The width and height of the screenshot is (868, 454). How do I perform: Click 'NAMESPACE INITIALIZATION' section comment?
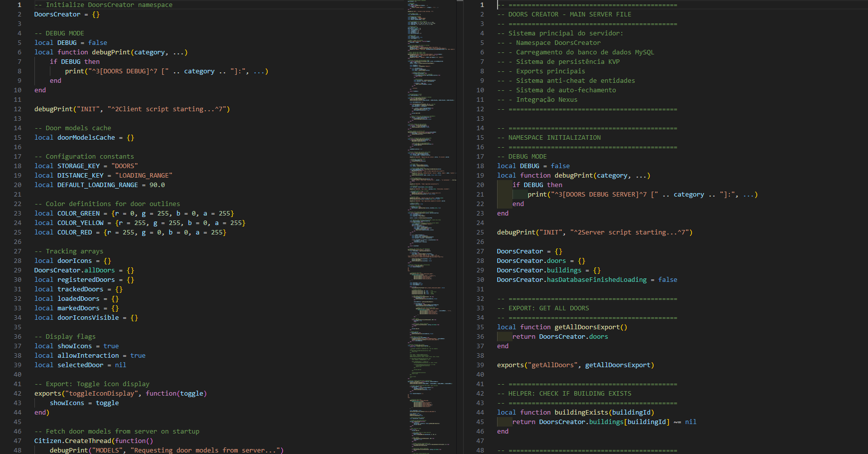coord(549,137)
